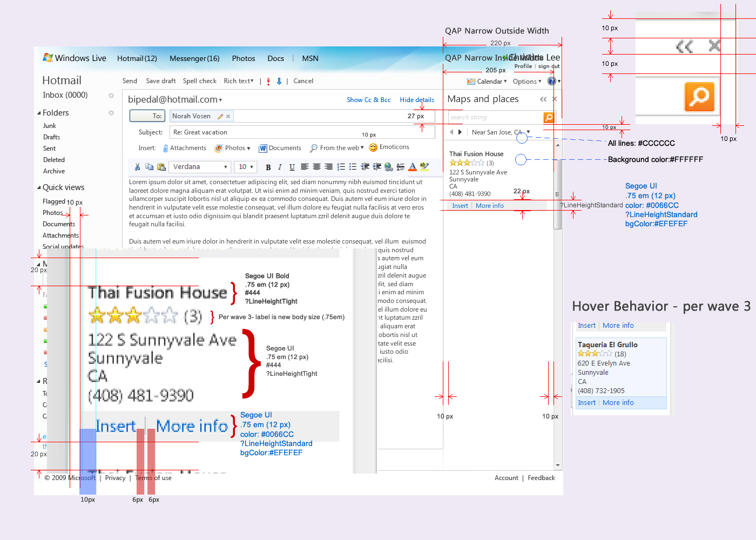Open Help with the blue question mark

coord(551,81)
